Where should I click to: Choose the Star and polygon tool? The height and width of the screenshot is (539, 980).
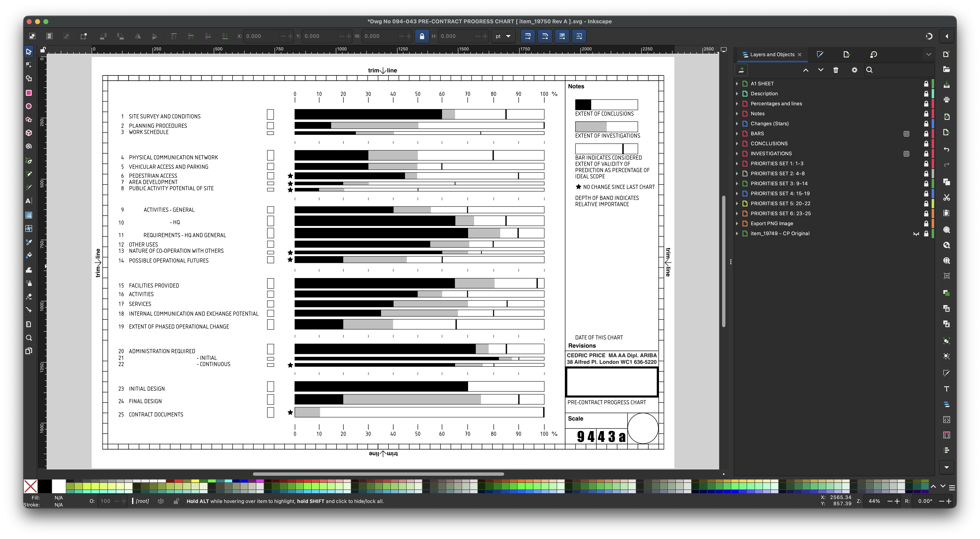[x=29, y=119]
